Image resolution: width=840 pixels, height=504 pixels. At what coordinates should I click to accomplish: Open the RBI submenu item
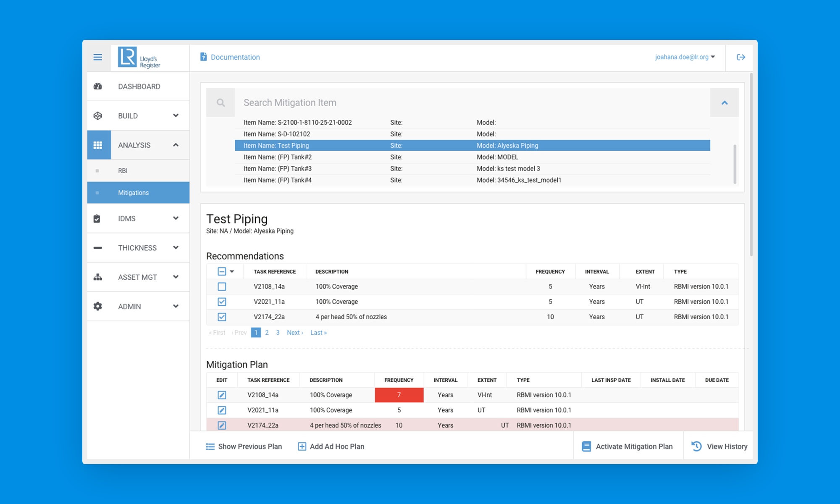[138, 171]
